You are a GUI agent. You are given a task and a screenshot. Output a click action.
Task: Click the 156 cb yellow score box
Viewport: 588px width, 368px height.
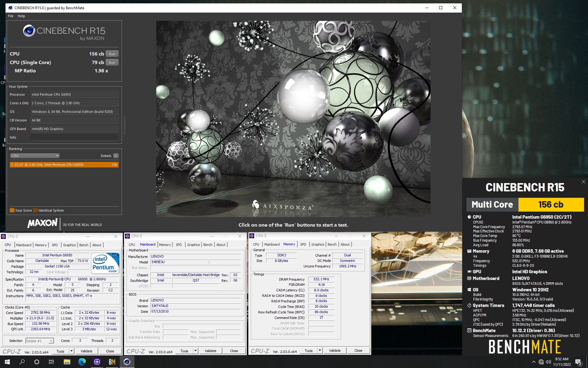(x=551, y=205)
